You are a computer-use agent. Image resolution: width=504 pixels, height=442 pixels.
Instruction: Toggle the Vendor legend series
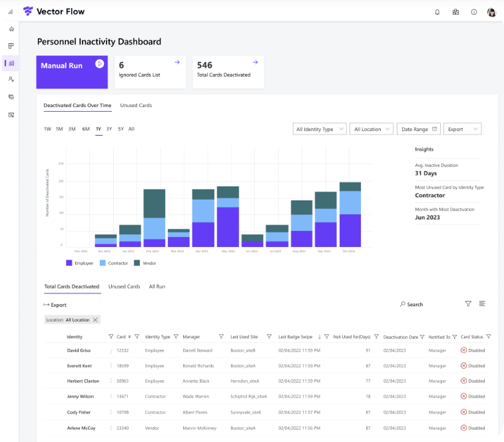(146, 264)
